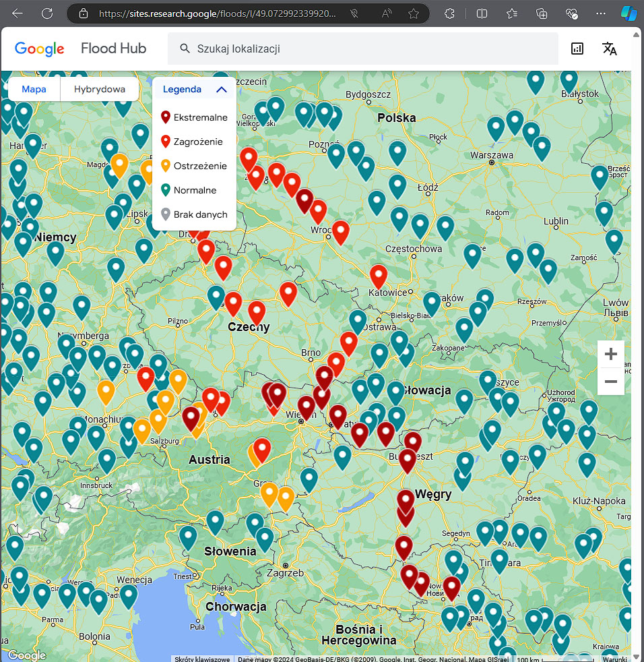Click the Bolonia city label
Screen dimensions: 644x662
click(x=94, y=636)
